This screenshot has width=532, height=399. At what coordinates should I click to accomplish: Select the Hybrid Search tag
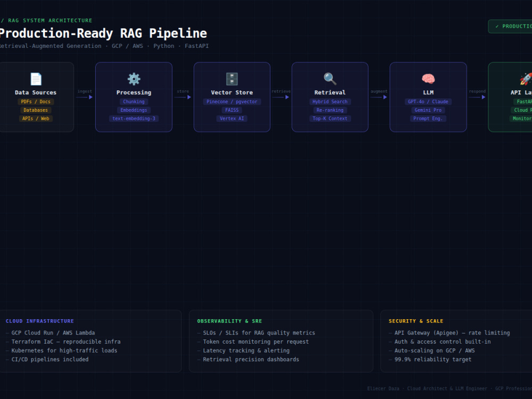330,102
